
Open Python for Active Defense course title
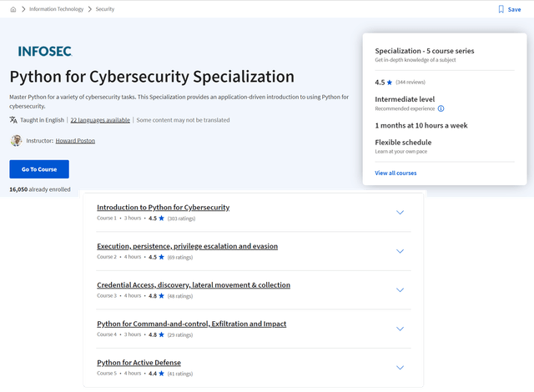click(x=139, y=363)
